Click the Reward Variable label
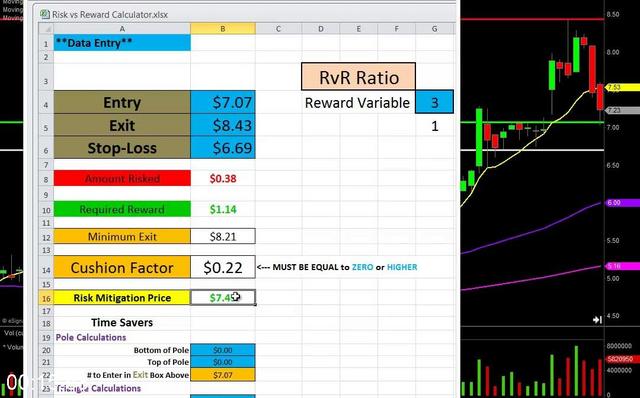Screen dimensions: 640x398 point(357,102)
